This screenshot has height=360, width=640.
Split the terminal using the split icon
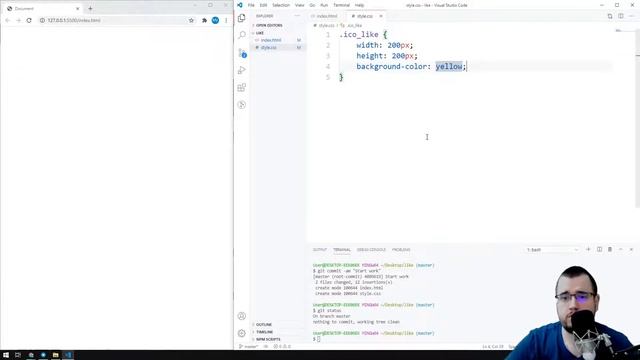click(599, 249)
